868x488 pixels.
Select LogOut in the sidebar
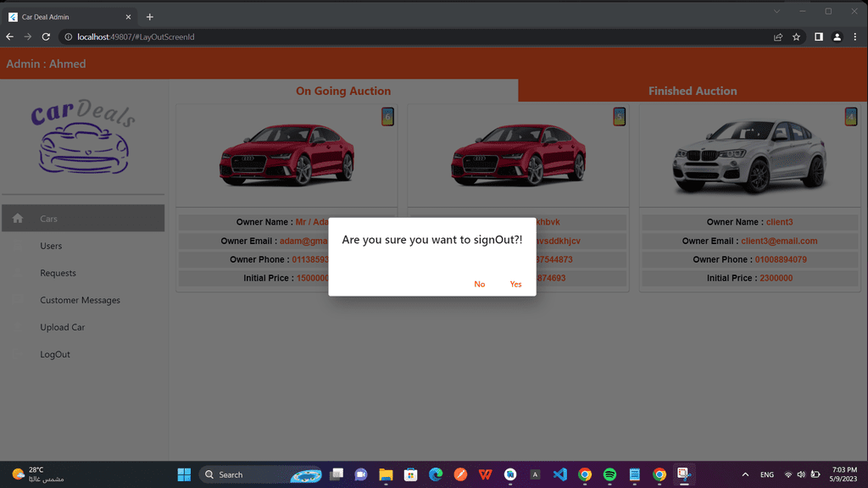pos(83,354)
